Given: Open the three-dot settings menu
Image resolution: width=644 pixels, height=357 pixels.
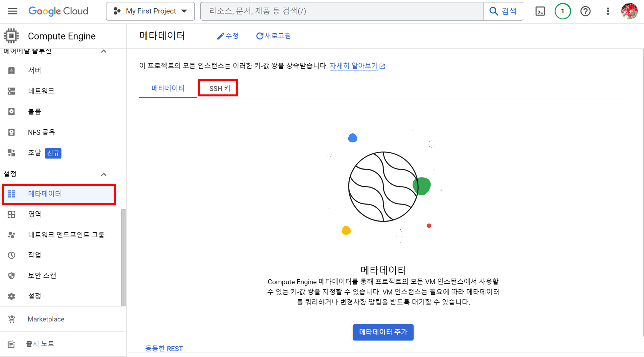Looking at the screenshot, I should pyautogui.click(x=607, y=11).
